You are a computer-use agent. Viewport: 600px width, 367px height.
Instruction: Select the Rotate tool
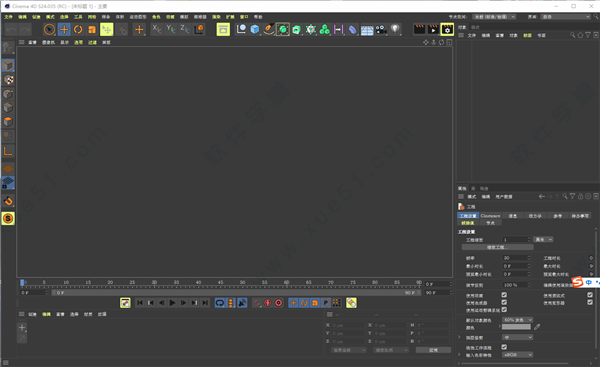78,29
